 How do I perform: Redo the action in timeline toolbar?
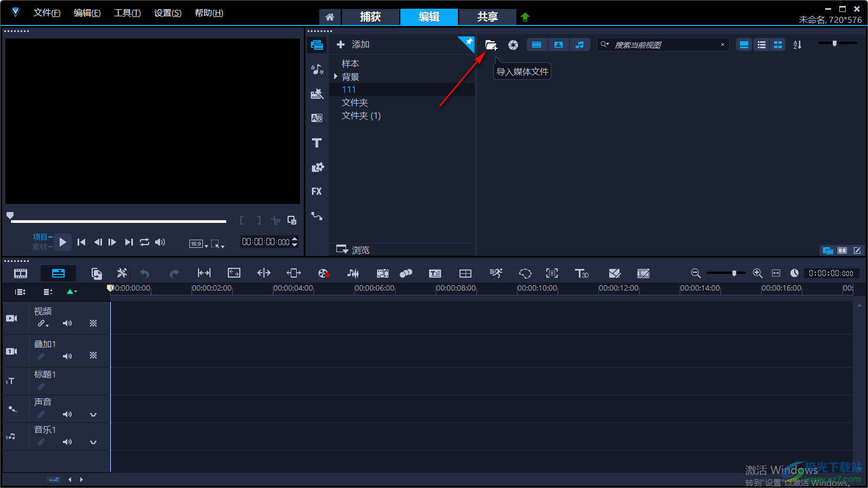(174, 273)
